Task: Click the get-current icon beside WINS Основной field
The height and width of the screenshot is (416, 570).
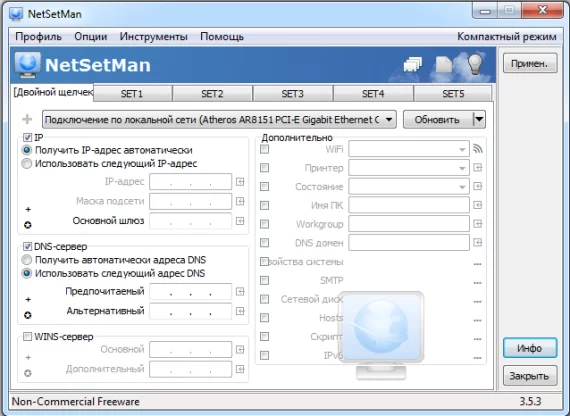Action: (240, 349)
